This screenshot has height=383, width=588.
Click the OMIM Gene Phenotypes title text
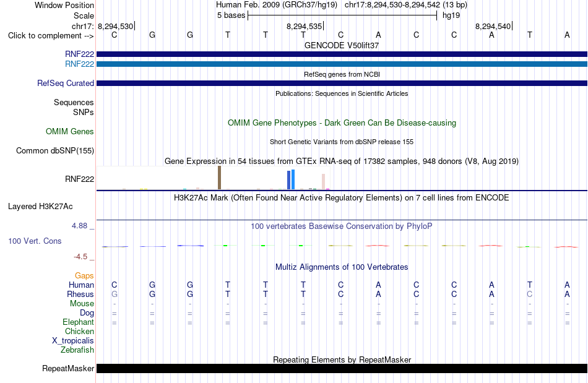click(342, 123)
